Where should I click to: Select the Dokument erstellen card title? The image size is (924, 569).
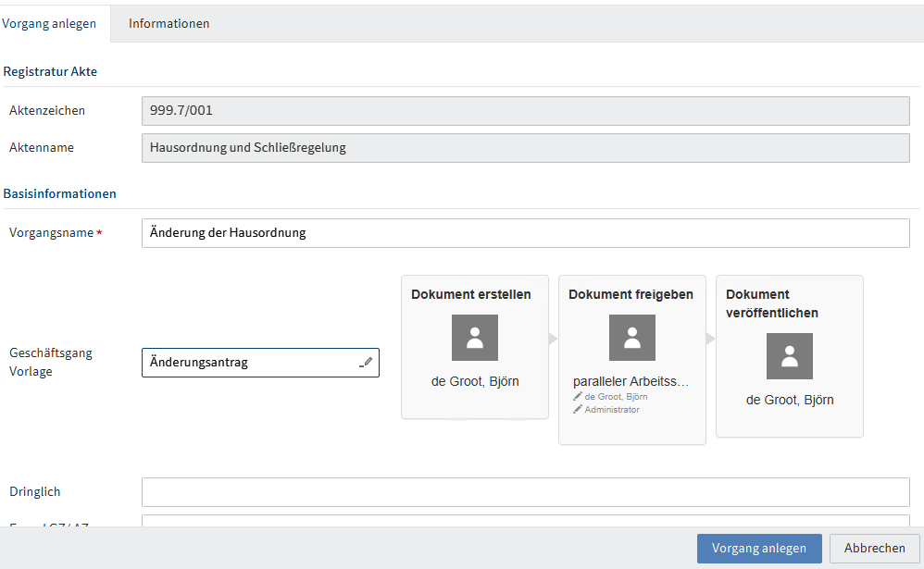471,294
